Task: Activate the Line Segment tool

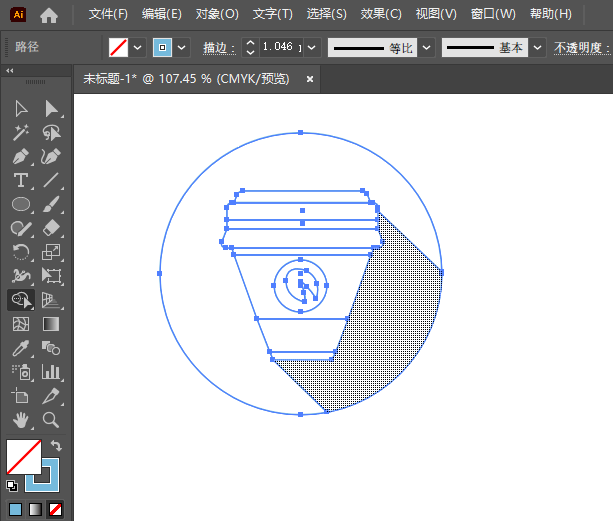Action: click(x=51, y=181)
